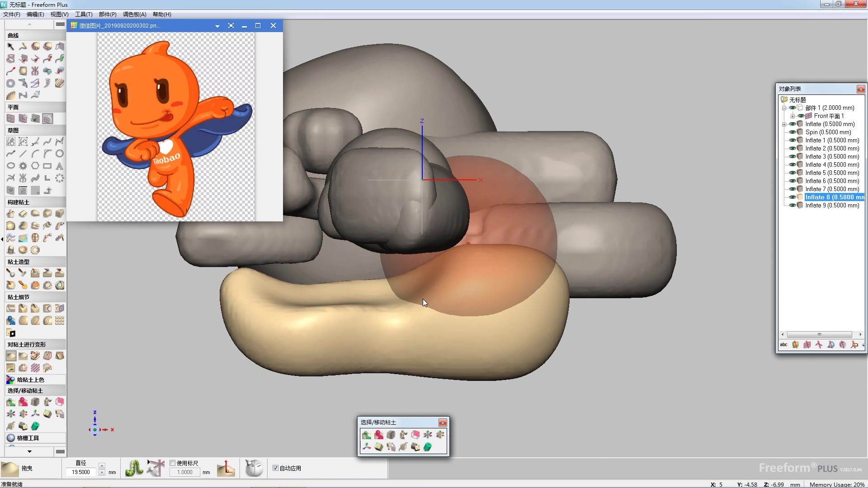
Task: Uncheck the 自动应用 checkbox
Action: (x=275, y=468)
